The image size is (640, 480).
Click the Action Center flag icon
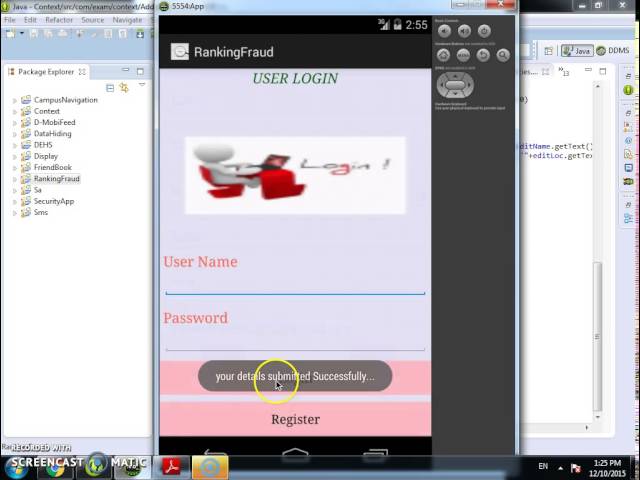[x=576, y=468]
